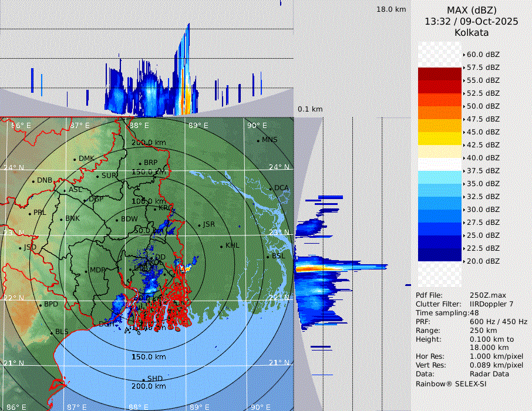Select the 13:32 / 09-Oct-2025 timestamp

point(472,21)
